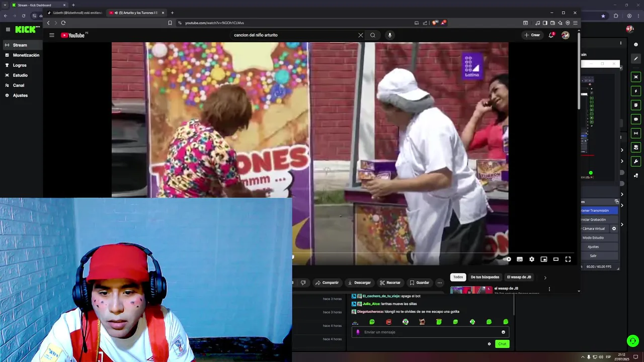This screenshot has height=362, width=644.
Task: Click Descargar under the video
Action: point(359,283)
